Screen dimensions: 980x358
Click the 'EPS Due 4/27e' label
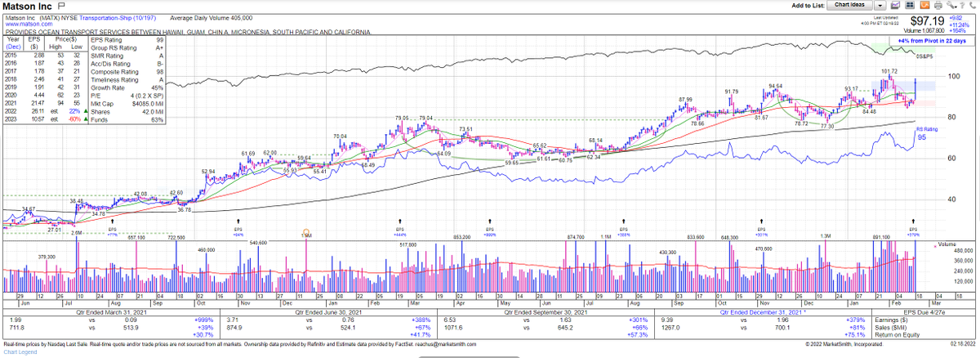[x=924, y=312]
